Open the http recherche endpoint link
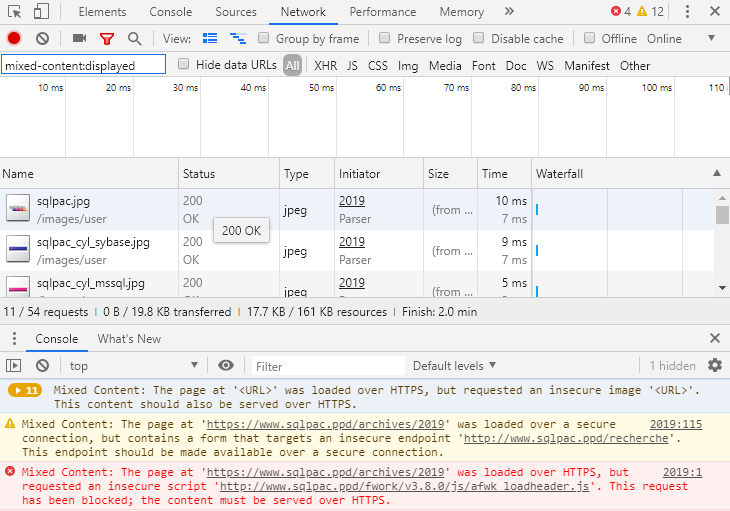The image size is (730, 511). click(566, 438)
